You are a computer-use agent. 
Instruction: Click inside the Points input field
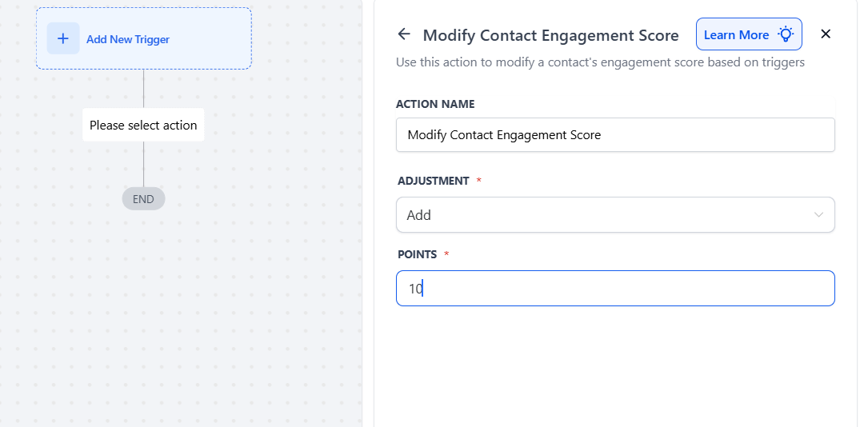(x=615, y=289)
